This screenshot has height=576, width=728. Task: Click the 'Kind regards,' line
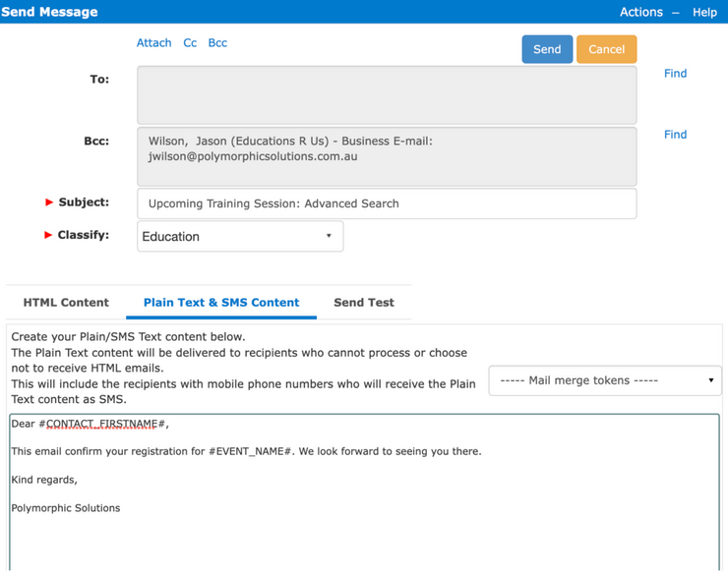click(x=44, y=480)
